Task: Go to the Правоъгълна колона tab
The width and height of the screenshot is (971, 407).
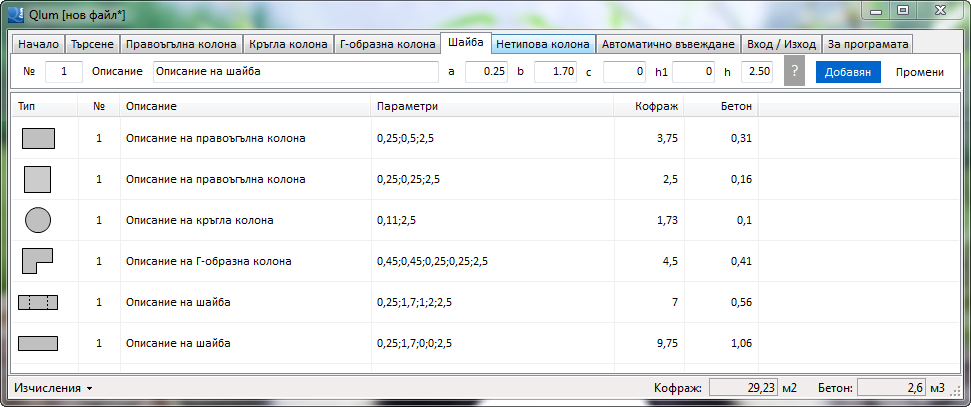Action: (x=181, y=45)
